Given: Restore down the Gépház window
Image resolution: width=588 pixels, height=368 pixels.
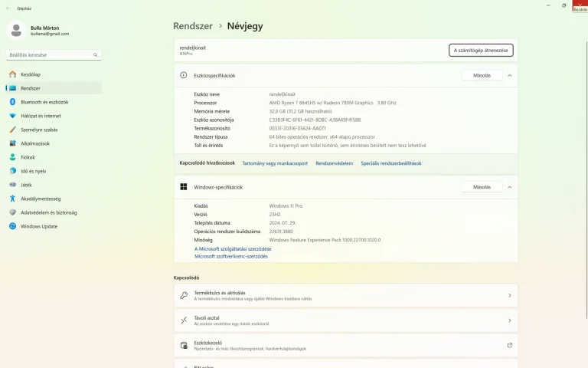Looking at the screenshot, I should [x=563, y=5].
